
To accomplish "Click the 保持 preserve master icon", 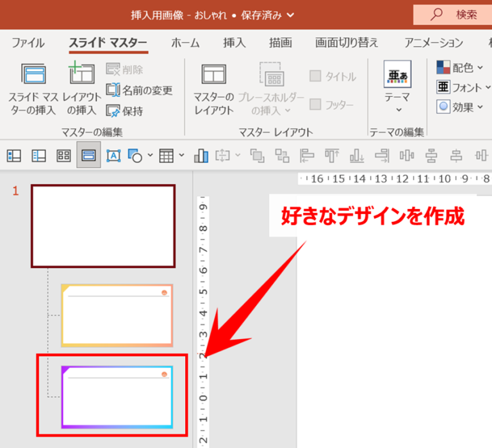I will 113,110.
